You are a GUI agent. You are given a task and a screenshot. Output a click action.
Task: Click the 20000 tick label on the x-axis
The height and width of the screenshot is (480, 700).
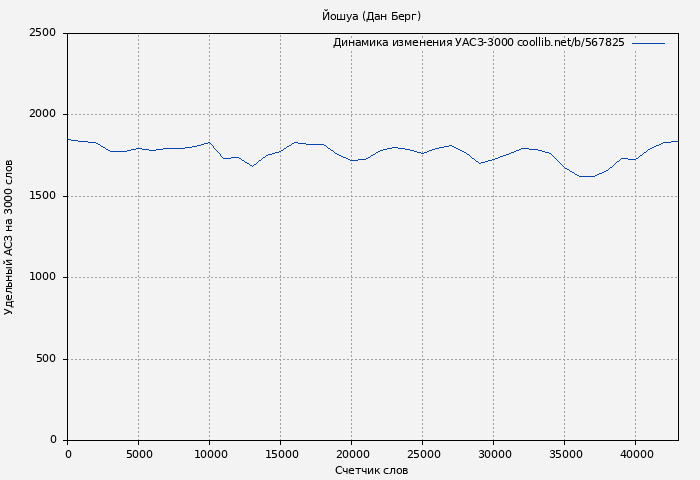351,454
